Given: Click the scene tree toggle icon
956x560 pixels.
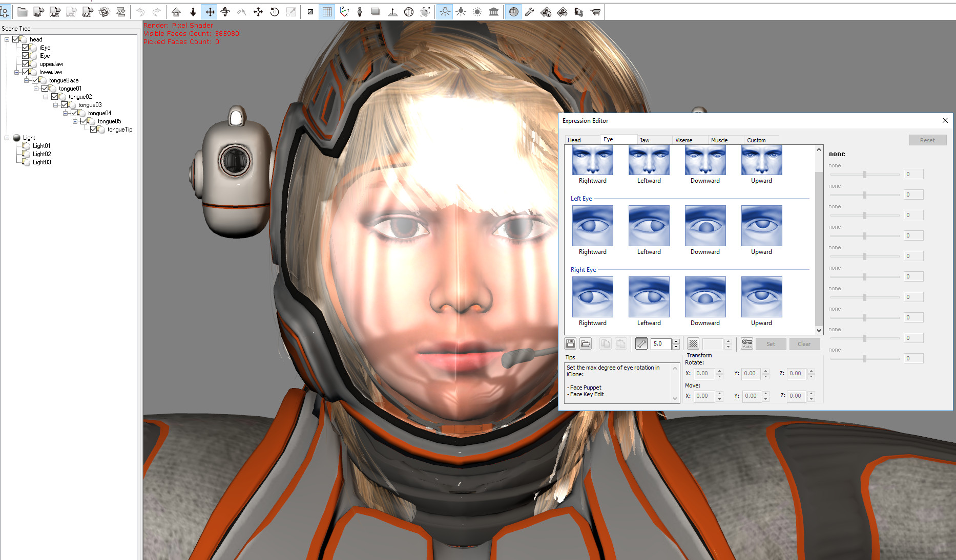Looking at the screenshot, I should tap(5, 12).
